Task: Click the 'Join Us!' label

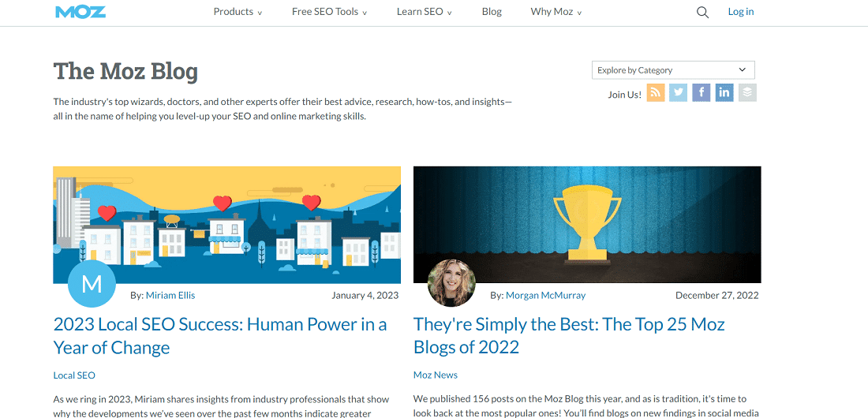Action: [x=624, y=94]
